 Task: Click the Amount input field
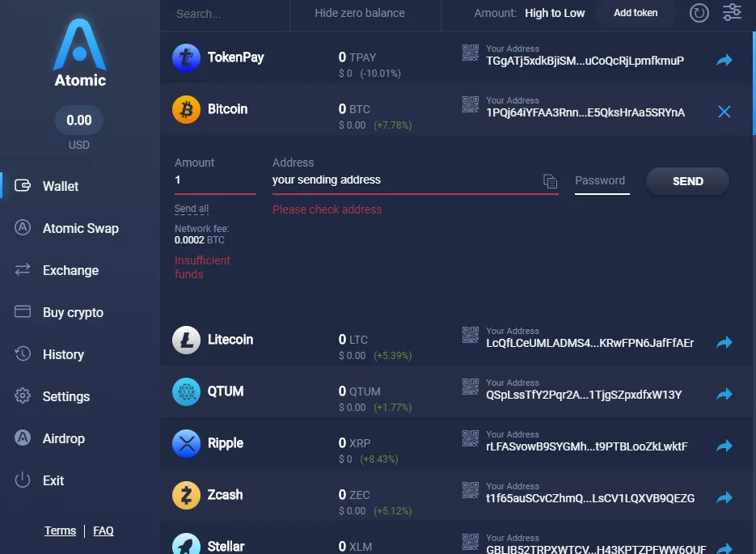click(215, 180)
